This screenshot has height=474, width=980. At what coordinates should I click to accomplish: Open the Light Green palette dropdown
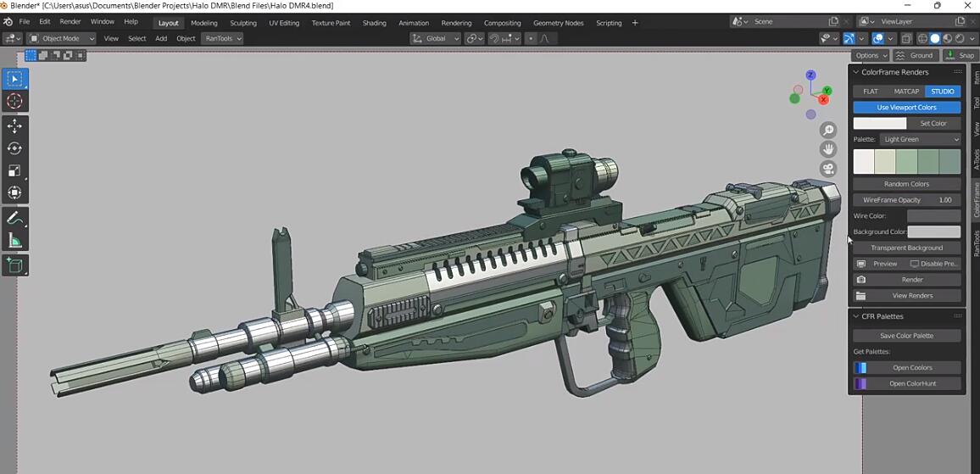(920, 139)
